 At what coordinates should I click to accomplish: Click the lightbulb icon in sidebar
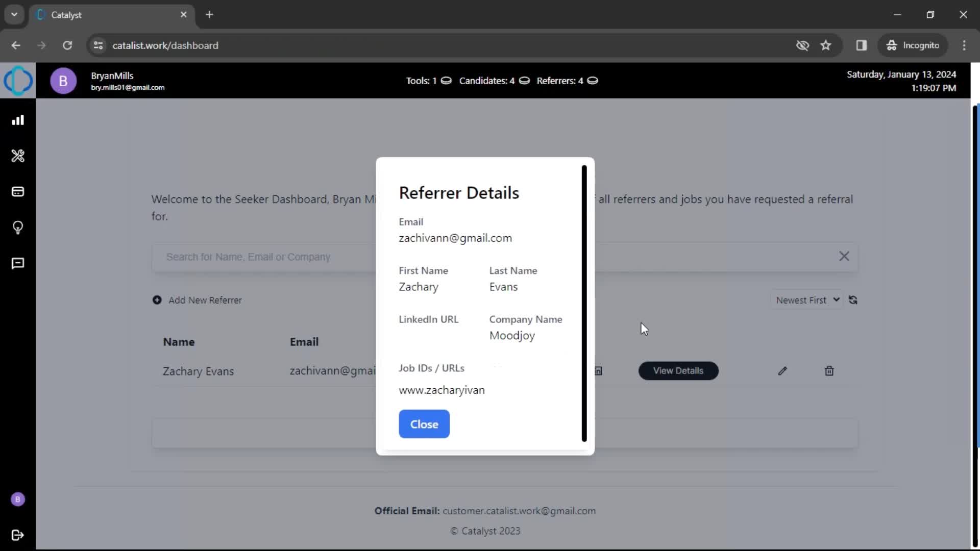coord(17,228)
